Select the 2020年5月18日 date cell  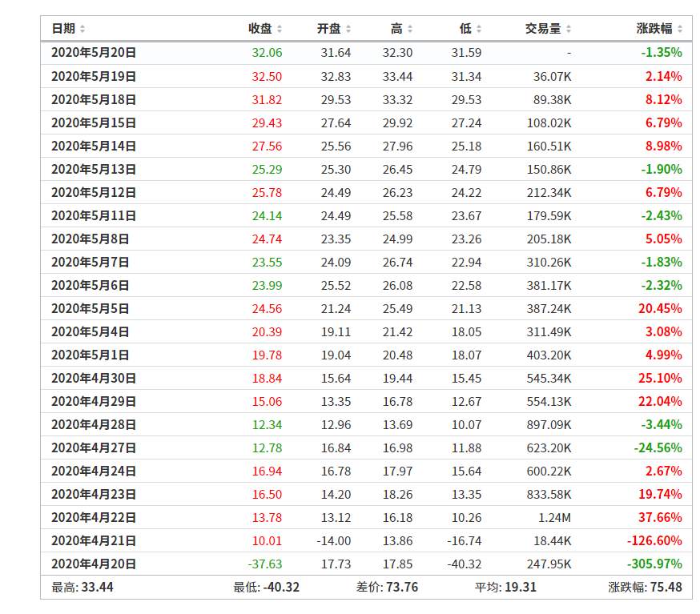click(x=94, y=99)
